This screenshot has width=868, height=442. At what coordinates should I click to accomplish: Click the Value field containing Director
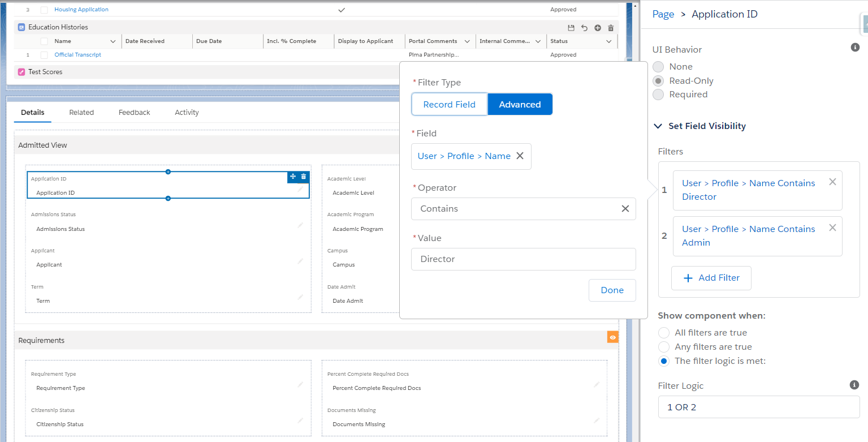click(523, 259)
